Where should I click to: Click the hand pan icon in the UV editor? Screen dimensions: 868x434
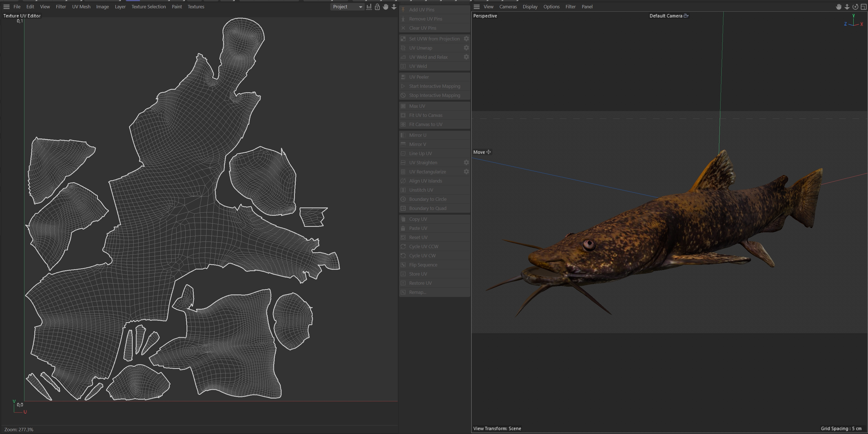pos(386,7)
